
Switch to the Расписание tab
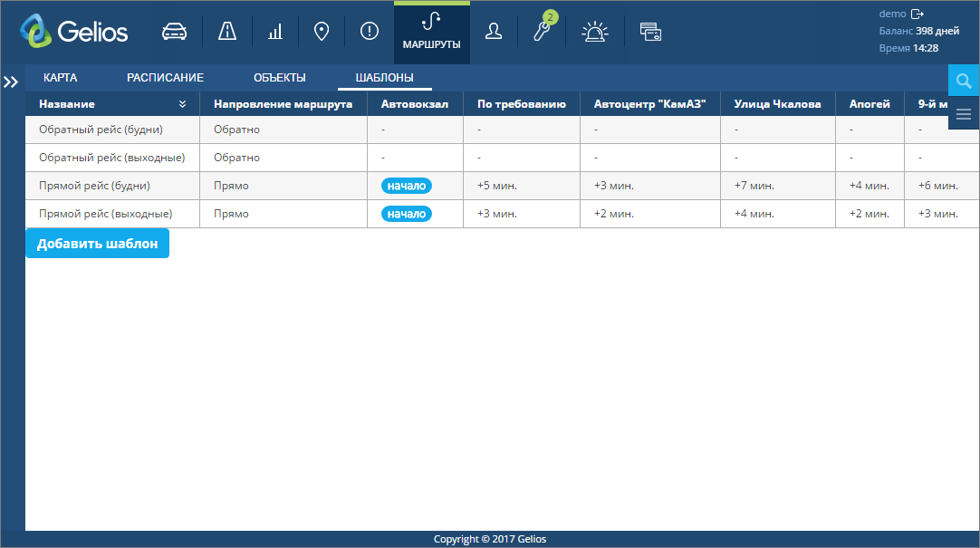coord(165,78)
